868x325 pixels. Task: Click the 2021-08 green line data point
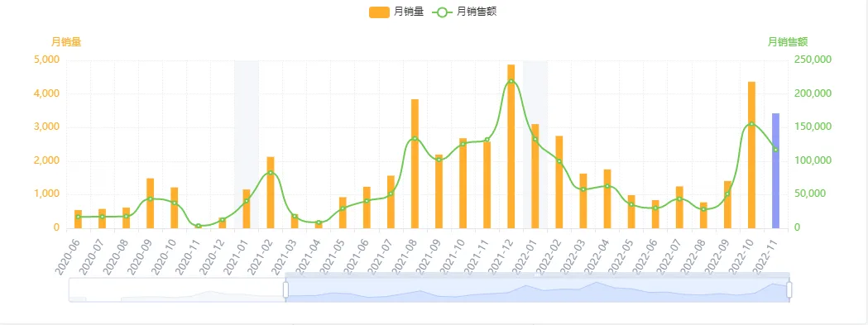click(415, 139)
